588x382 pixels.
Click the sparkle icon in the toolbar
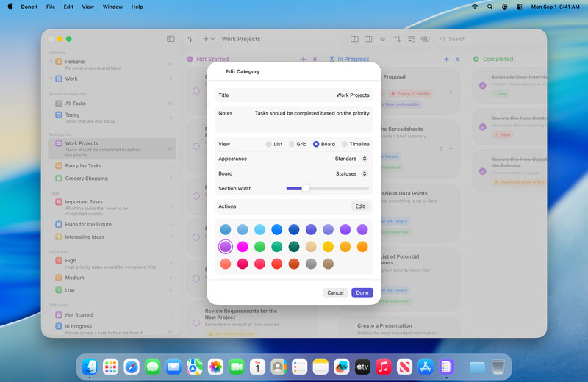click(x=190, y=39)
